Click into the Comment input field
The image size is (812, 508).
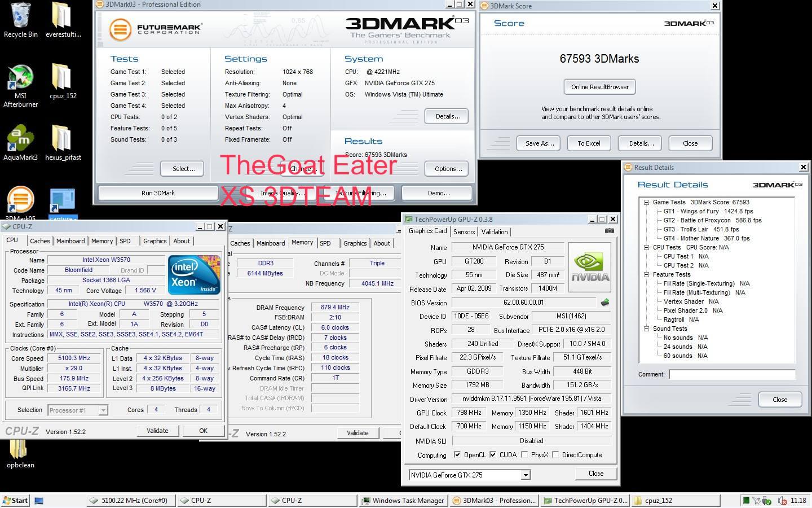coord(732,374)
